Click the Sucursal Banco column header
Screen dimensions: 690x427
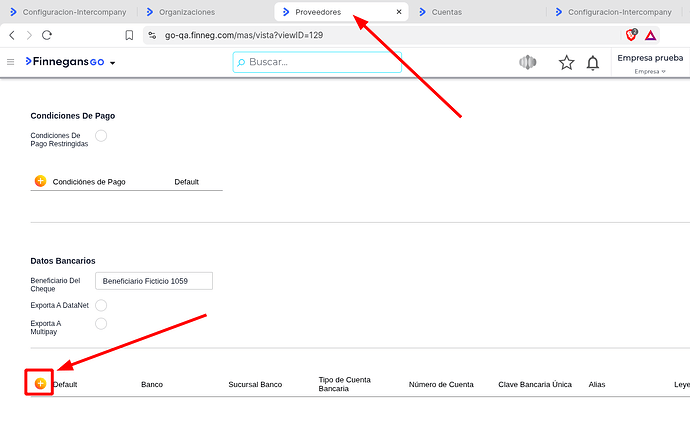(255, 384)
